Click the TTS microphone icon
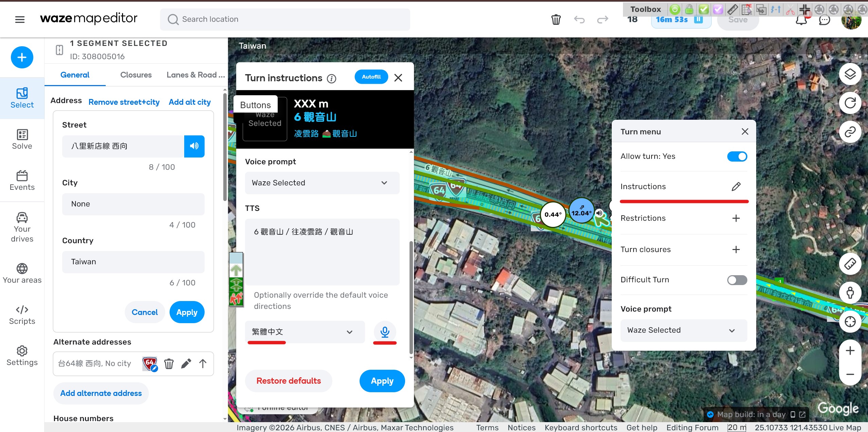The width and height of the screenshot is (868, 432). pos(385,332)
